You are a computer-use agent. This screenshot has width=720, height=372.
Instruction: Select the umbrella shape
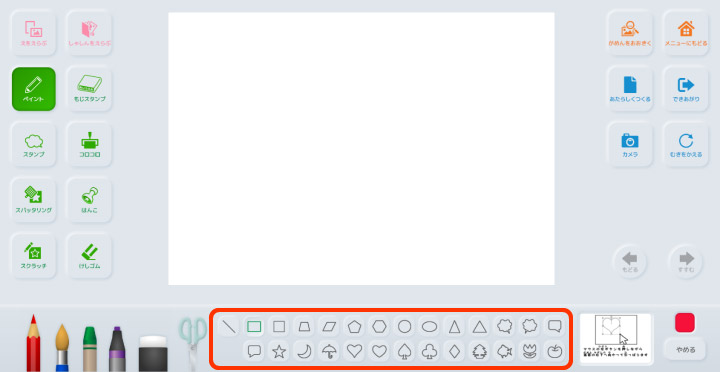[329, 351]
